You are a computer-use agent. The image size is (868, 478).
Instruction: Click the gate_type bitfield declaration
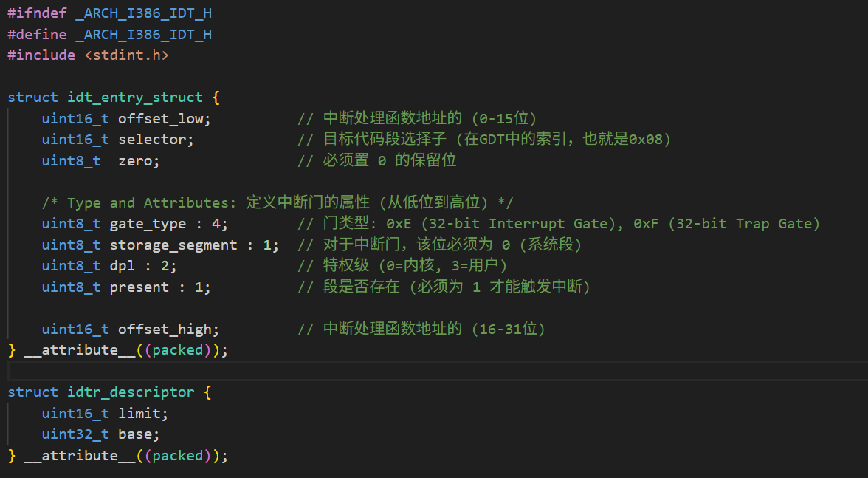pos(148,223)
